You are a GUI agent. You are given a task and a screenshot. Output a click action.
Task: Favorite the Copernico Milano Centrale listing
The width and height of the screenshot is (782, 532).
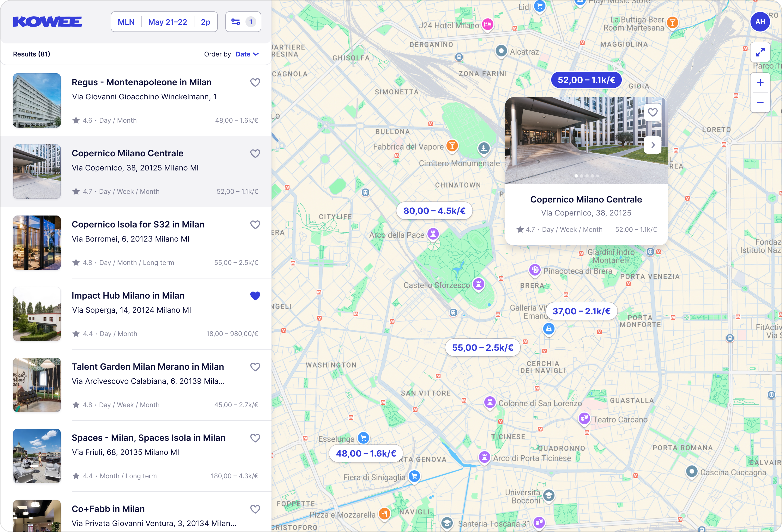[x=255, y=153]
